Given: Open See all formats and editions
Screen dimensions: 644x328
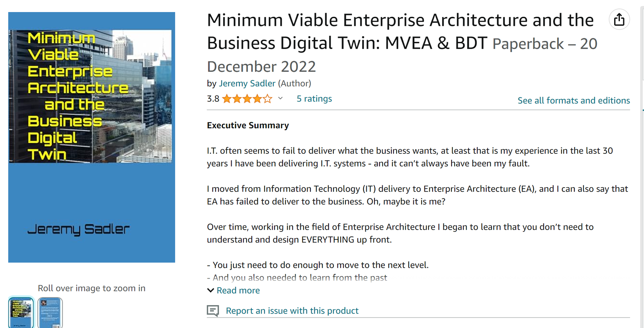Looking at the screenshot, I should tap(574, 100).
